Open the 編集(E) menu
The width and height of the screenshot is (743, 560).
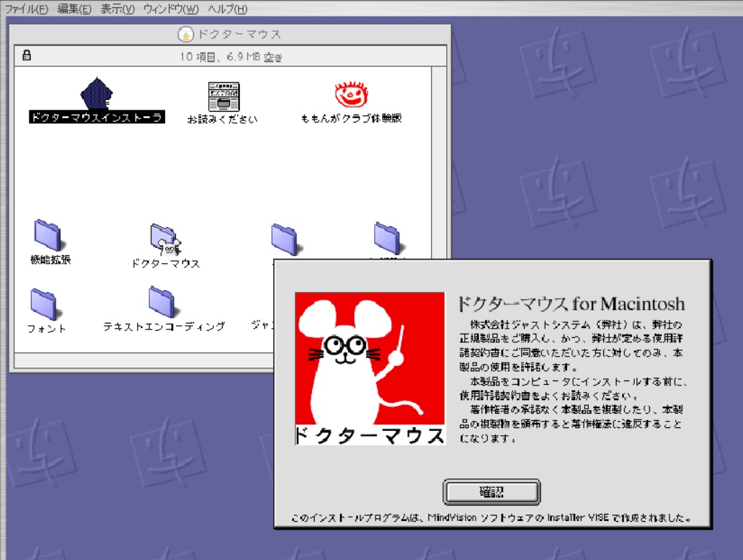[x=74, y=9]
